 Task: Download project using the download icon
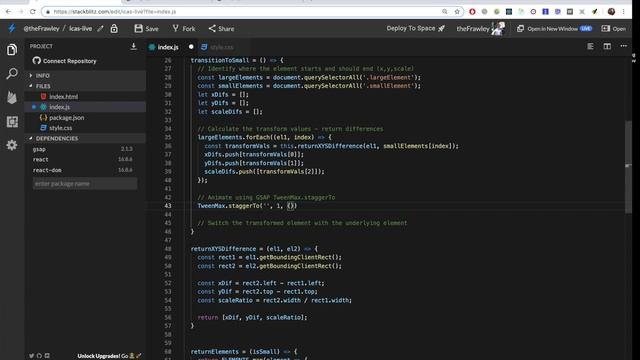point(133,47)
